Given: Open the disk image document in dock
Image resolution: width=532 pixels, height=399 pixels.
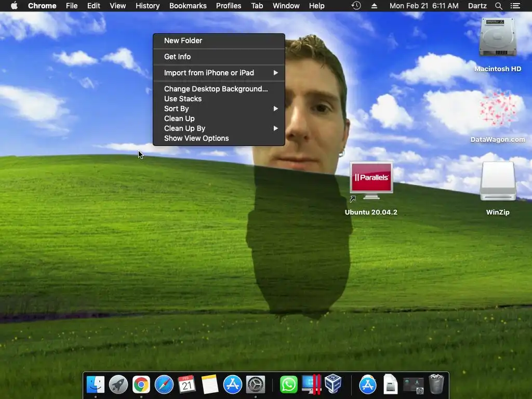Looking at the screenshot, I should (x=391, y=384).
